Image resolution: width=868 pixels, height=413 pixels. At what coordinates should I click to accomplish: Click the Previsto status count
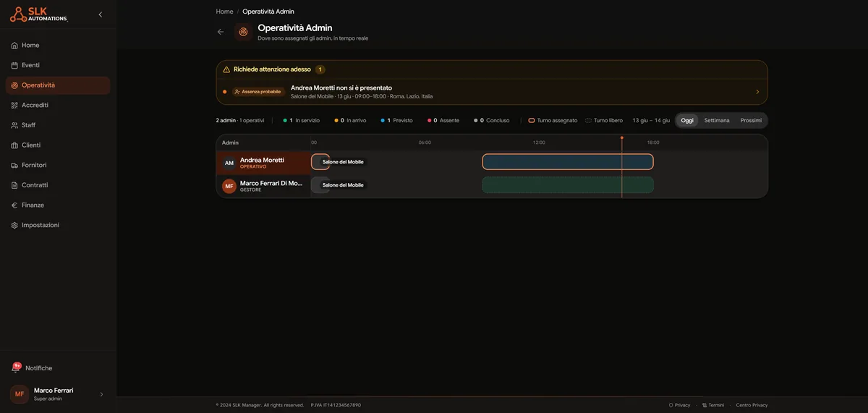(397, 120)
